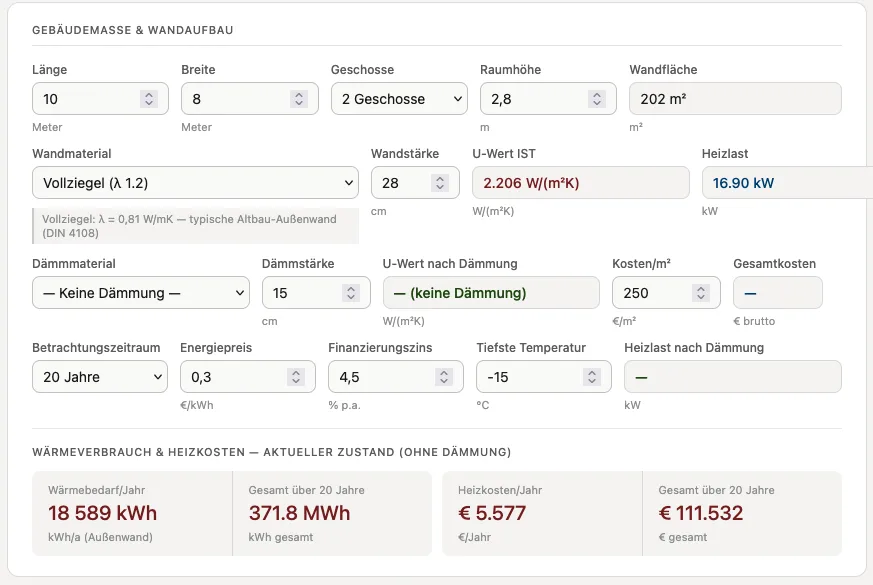Click the Gesamtkosten output field
This screenshot has width=873, height=585.
coord(777,293)
